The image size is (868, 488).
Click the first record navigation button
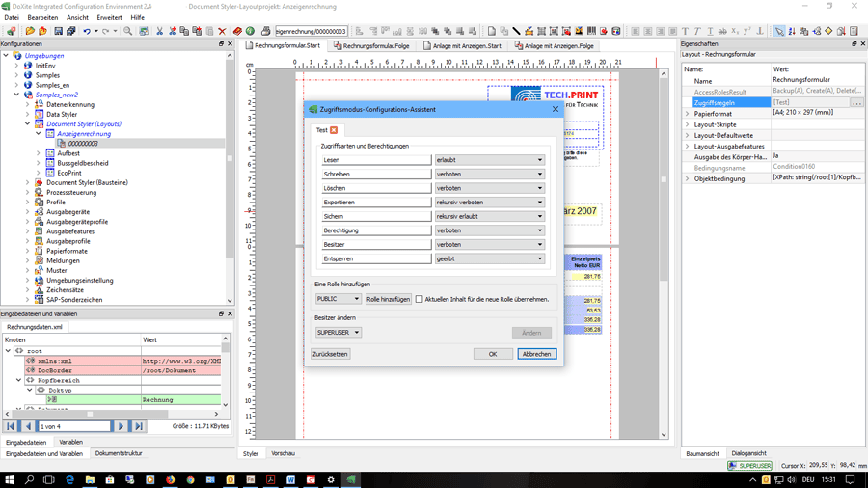(11, 426)
